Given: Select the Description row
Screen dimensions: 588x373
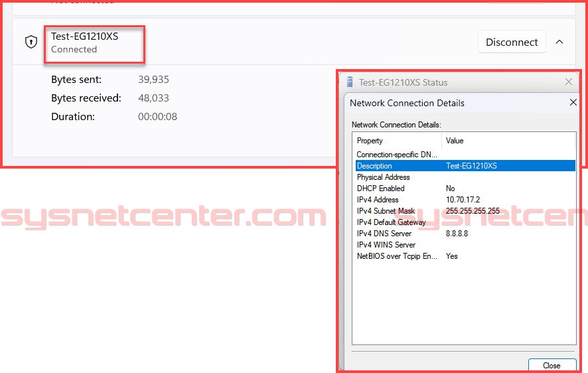Looking at the screenshot, I should click(465, 166).
